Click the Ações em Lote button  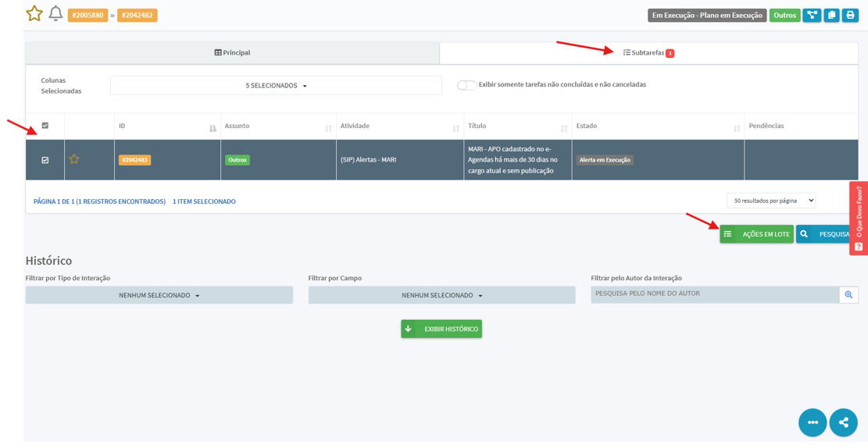click(757, 234)
